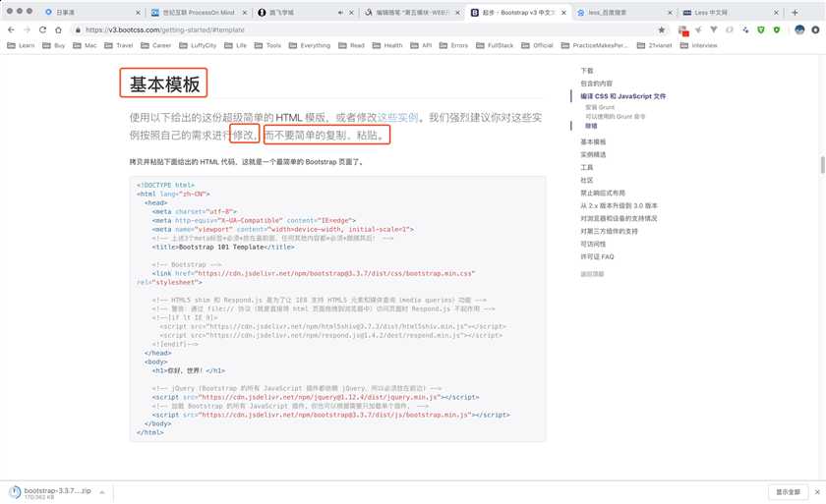Viewport: 826px width, 504px height.
Task: Click the Bootstrap 101 Template title code line
Action: pyautogui.click(x=223, y=247)
